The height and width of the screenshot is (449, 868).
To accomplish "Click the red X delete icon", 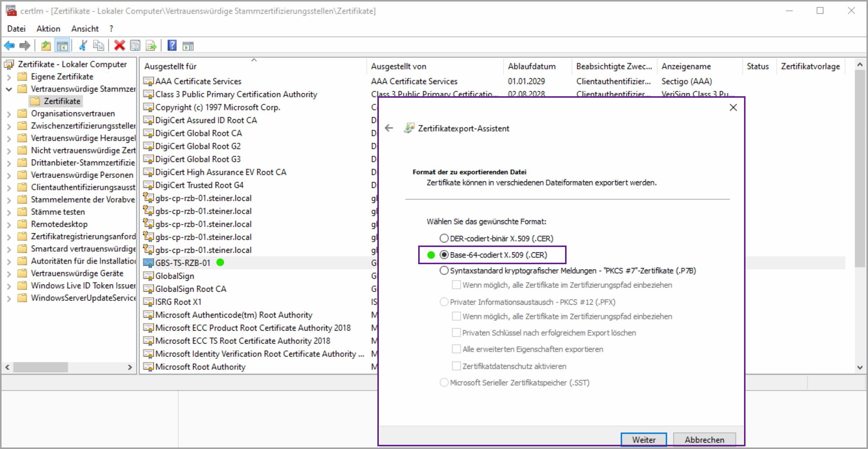I will tap(119, 46).
